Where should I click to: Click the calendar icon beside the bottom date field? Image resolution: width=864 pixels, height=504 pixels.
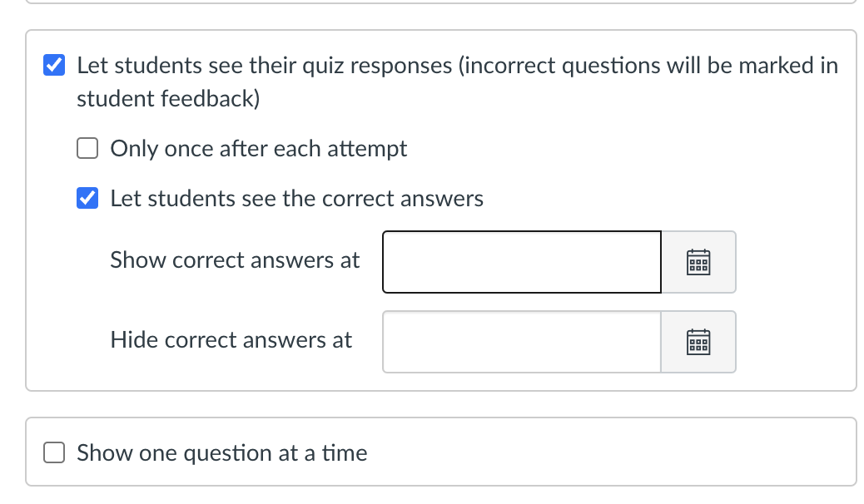[698, 341]
